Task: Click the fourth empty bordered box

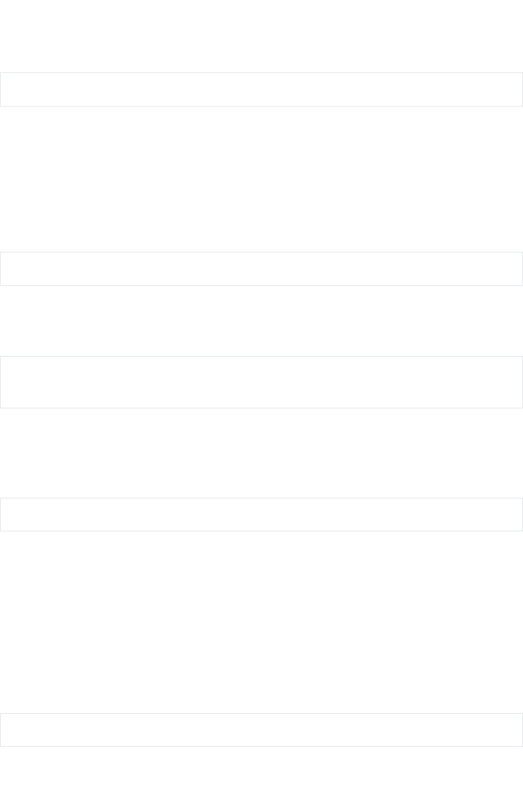Action: (261, 515)
